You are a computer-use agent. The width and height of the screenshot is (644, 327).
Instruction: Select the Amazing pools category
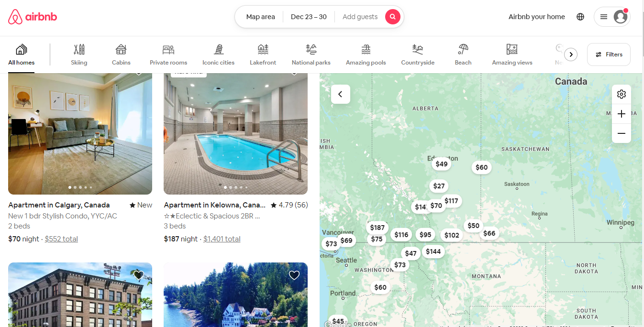pyautogui.click(x=366, y=54)
